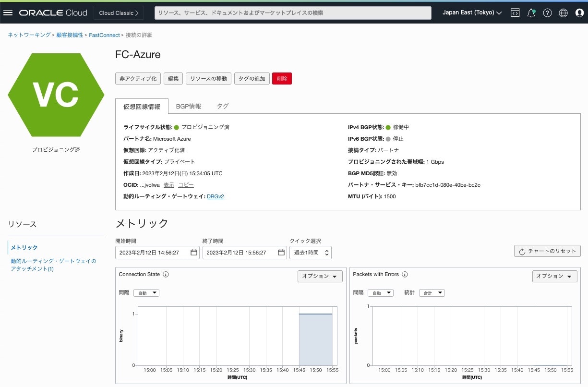This screenshot has width=588, height=387.
Task: Open the notifications bell
Action: [x=531, y=13]
